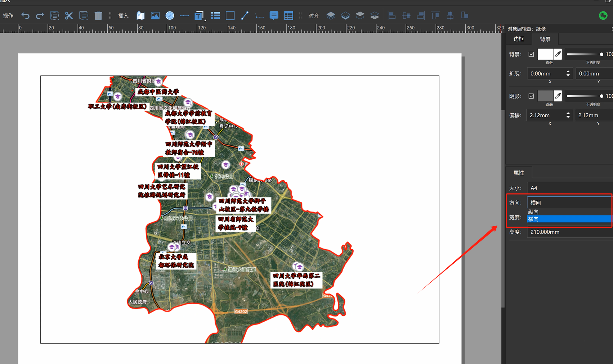Step the 扩展 X value spinner

(x=568, y=73)
